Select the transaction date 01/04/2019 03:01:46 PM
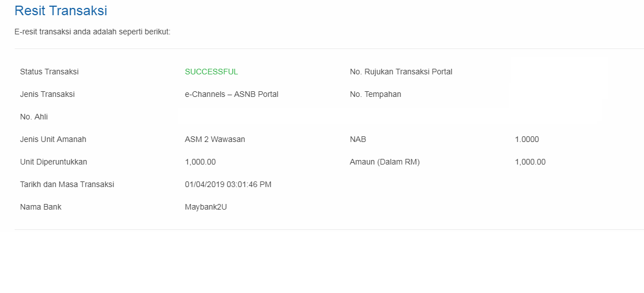Screen dimensions: 644x293 (228, 185)
